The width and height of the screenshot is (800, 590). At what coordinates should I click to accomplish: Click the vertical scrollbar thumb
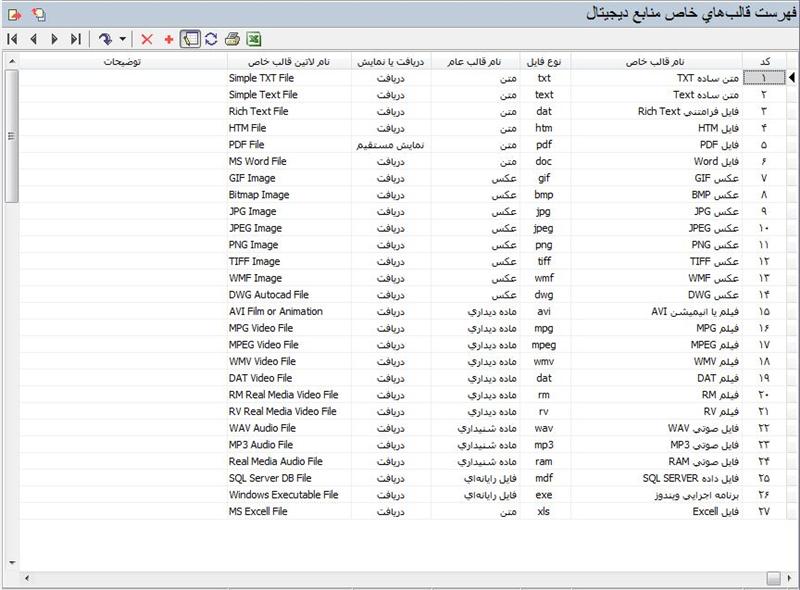tap(12, 136)
